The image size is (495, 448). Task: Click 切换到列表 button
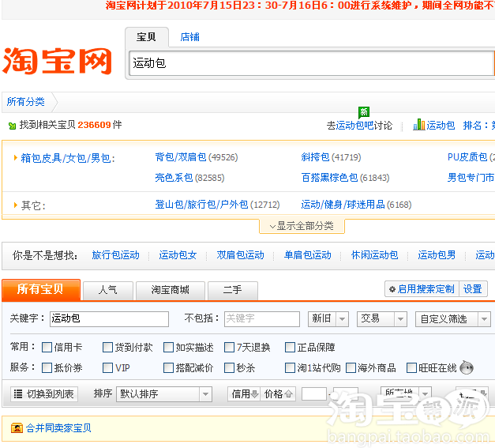point(44,394)
